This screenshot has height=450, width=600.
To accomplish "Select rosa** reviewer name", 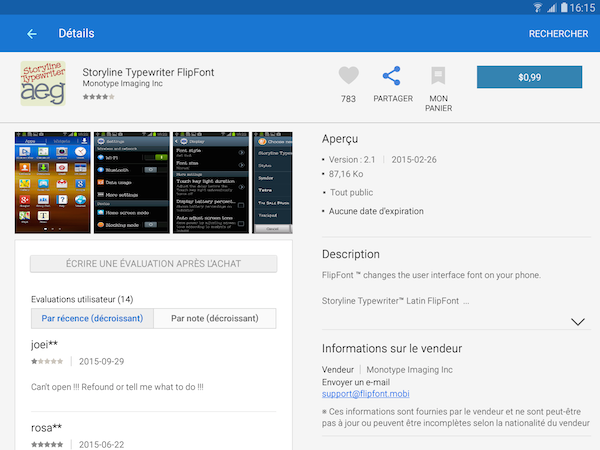I will [x=46, y=428].
